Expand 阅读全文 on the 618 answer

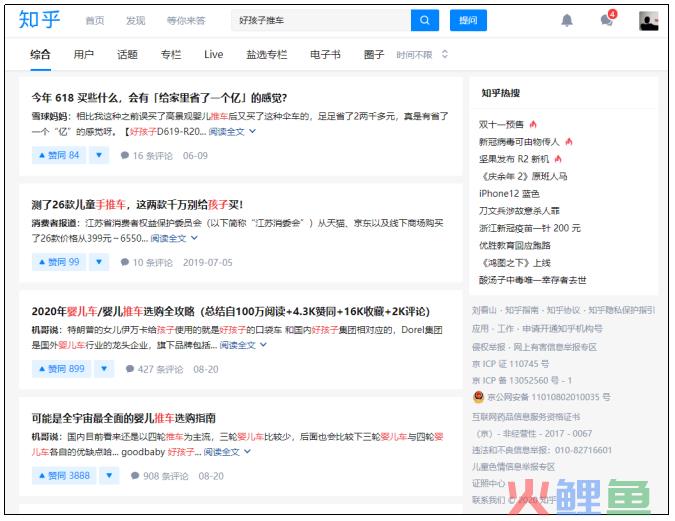tap(232, 131)
